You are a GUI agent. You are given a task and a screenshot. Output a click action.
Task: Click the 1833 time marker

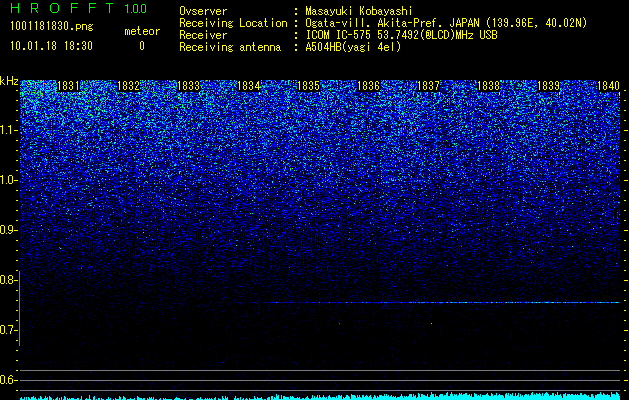[x=188, y=86]
